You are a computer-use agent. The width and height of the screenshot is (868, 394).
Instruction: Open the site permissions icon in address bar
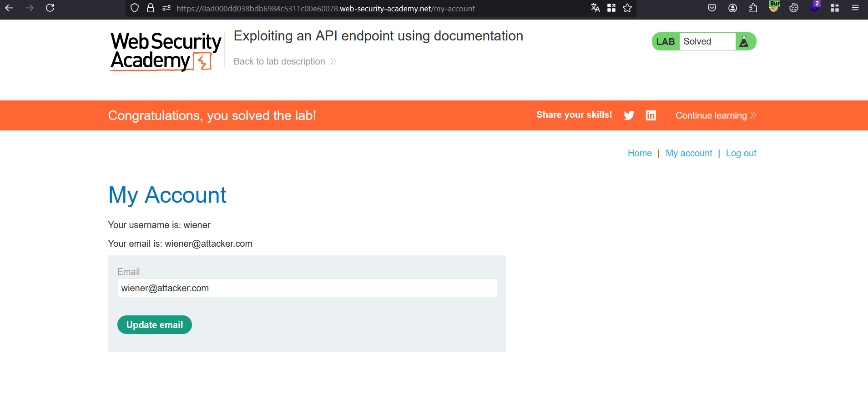pos(167,8)
